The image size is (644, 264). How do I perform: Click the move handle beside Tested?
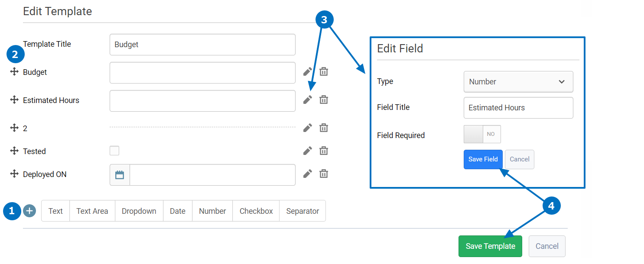coord(14,151)
